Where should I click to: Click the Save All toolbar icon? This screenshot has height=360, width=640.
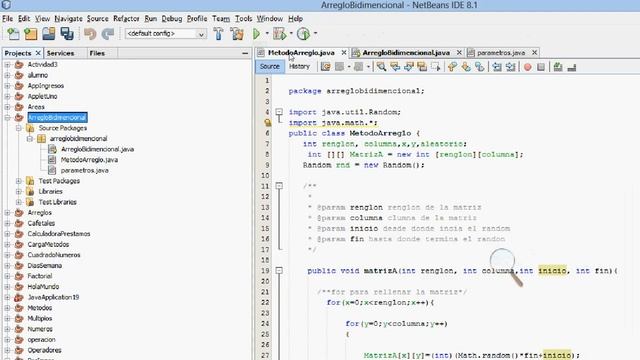click(67, 34)
